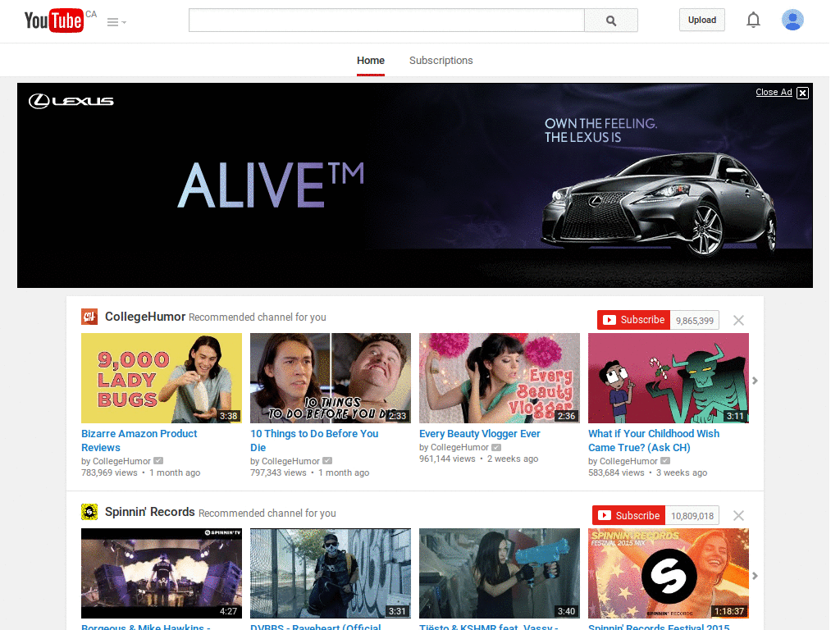Viewport: 840px width, 630px height.
Task: Open 10 Things to Do Before You Die thumbnail
Action: point(331,378)
